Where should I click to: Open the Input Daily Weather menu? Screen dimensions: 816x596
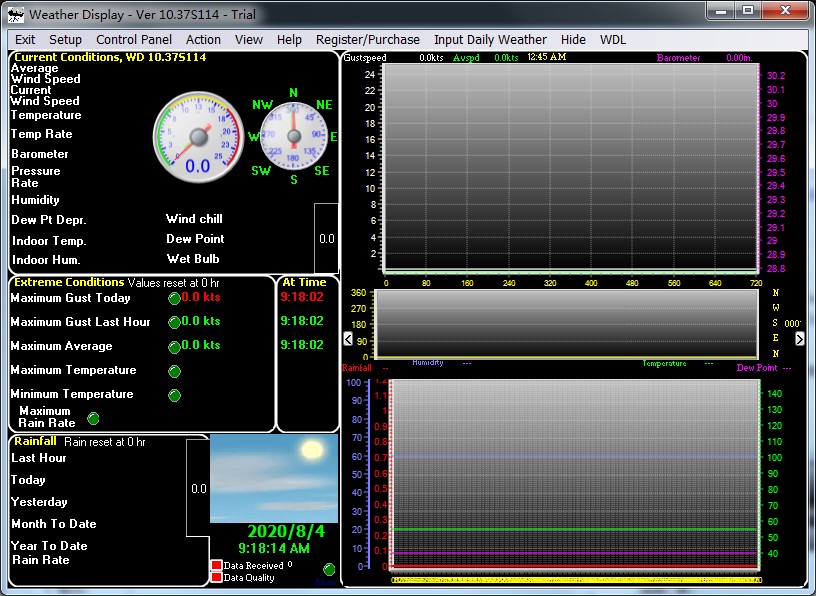click(490, 40)
